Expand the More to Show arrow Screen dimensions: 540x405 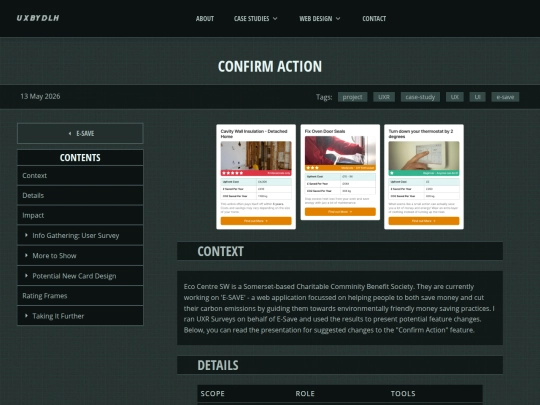coord(26,256)
